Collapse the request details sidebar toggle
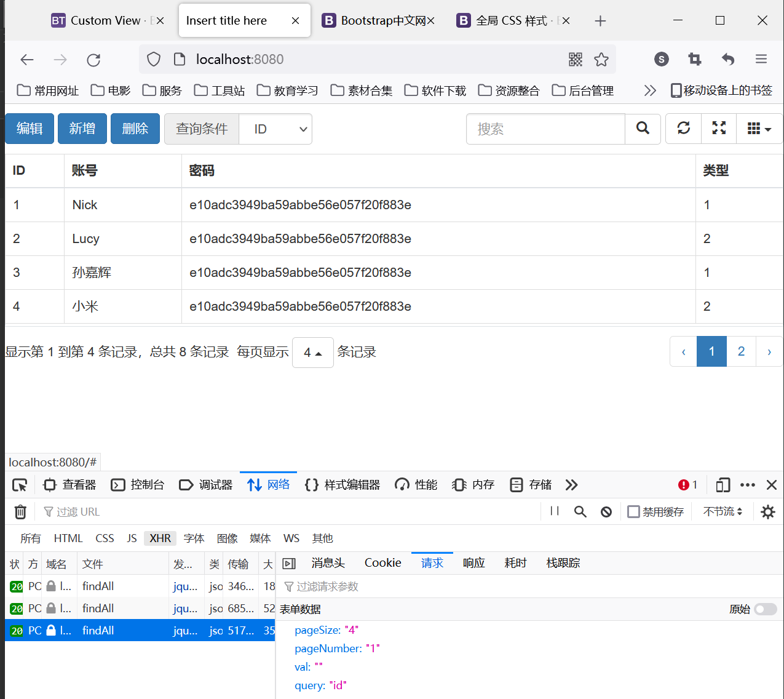Image resolution: width=784 pixels, height=699 pixels. tap(289, 563)
